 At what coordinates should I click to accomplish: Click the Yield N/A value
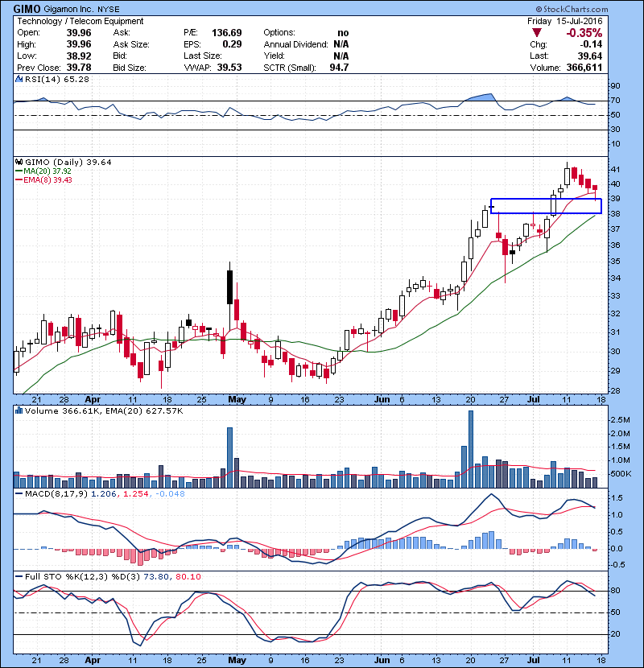click(x=341, y=56)
